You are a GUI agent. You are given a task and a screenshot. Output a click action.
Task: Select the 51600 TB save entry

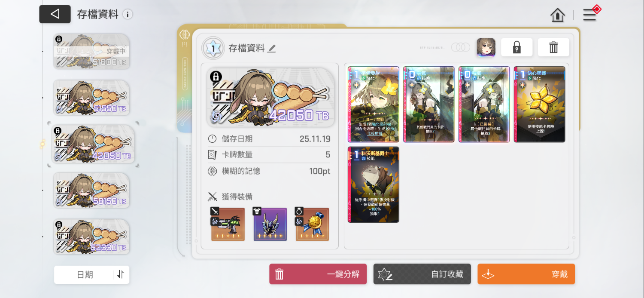91,51
